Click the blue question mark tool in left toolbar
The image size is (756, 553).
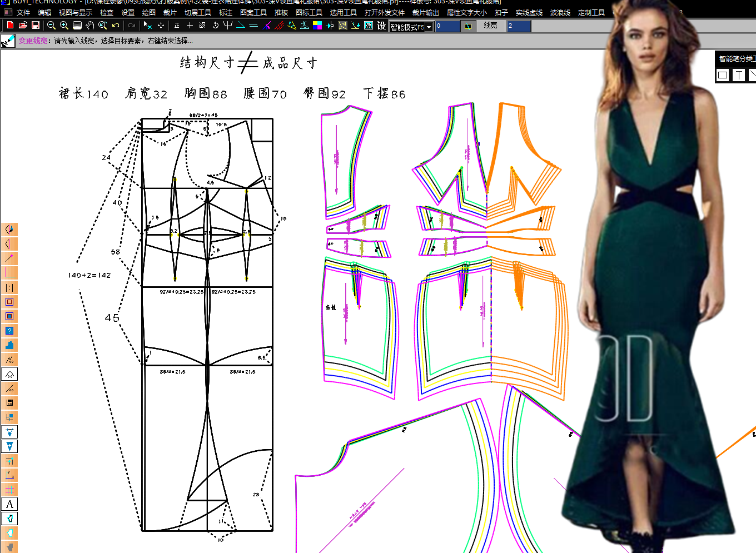[9, 331]
